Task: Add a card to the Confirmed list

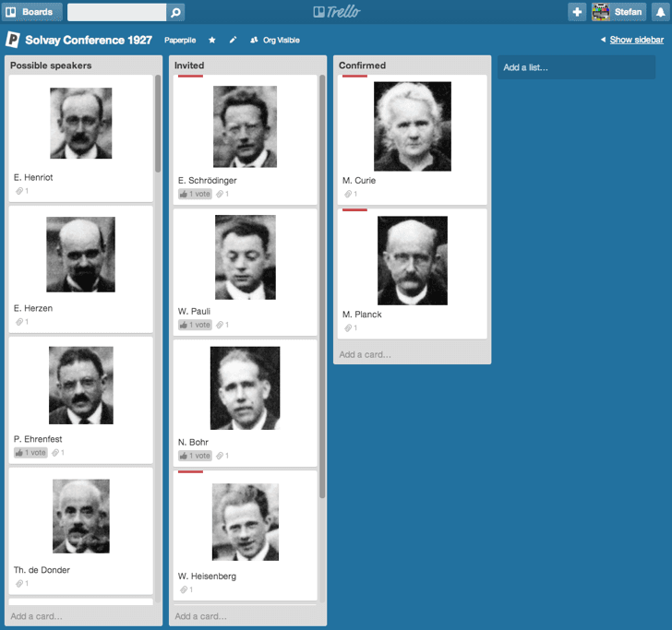Action: click(x=366, y=354)
